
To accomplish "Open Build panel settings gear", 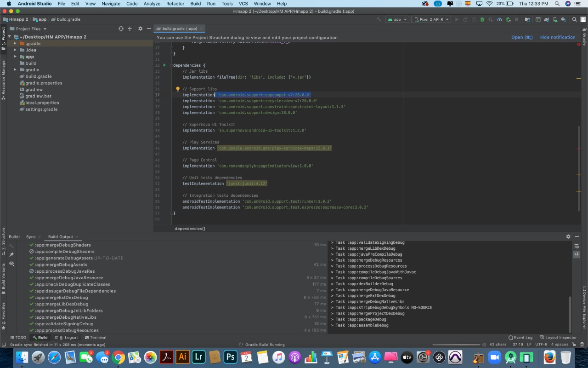I will (568, 237).
